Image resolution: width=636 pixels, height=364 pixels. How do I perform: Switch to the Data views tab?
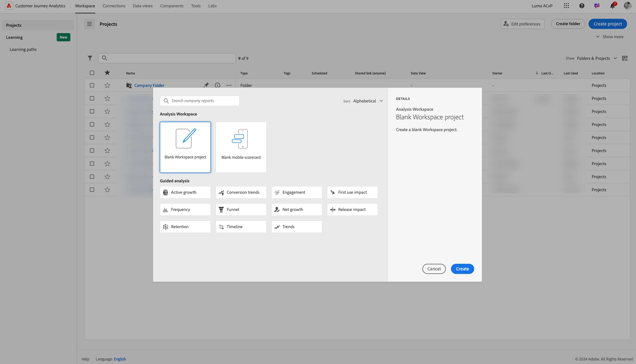143,6
